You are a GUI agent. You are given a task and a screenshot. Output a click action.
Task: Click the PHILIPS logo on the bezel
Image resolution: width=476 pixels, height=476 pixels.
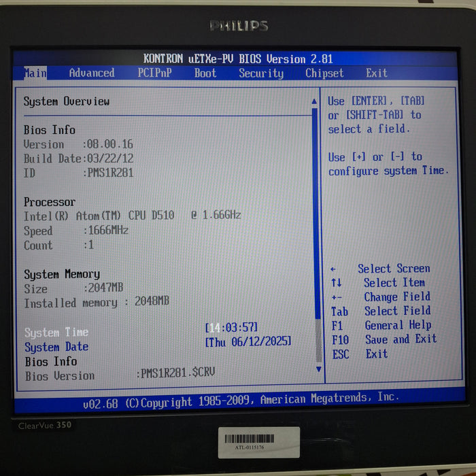tap(239, 26)
